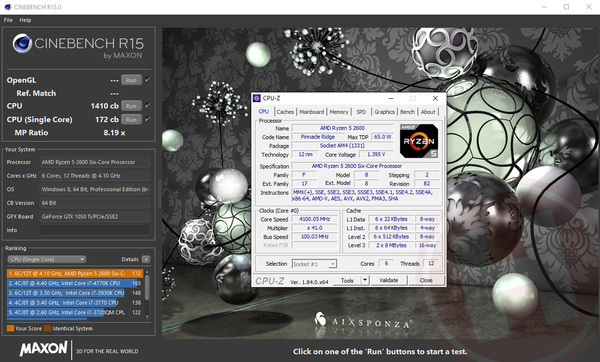Switch to the Graphics tab
600x362 pixels.
(x=384, y=112)
